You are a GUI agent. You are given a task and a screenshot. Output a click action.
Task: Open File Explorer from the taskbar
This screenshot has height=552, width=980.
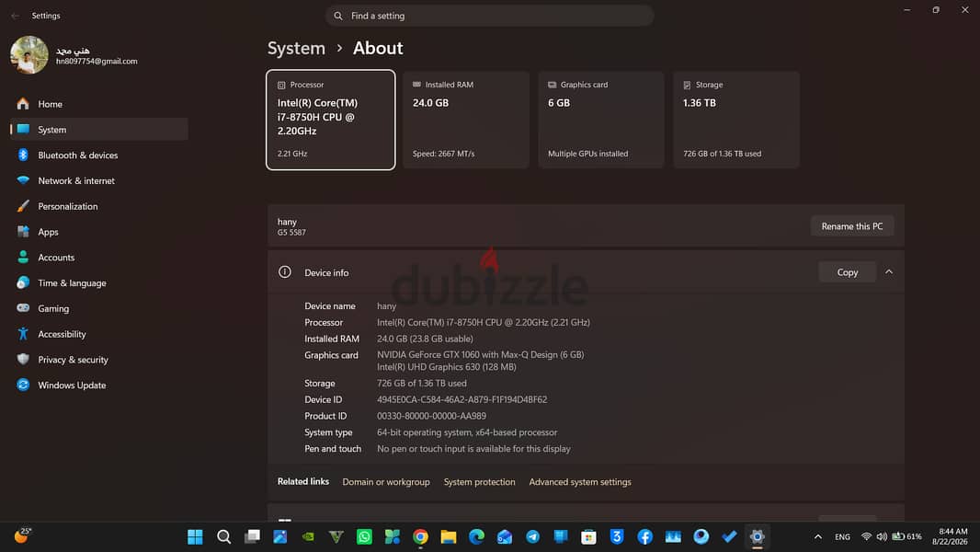[448, 536]
